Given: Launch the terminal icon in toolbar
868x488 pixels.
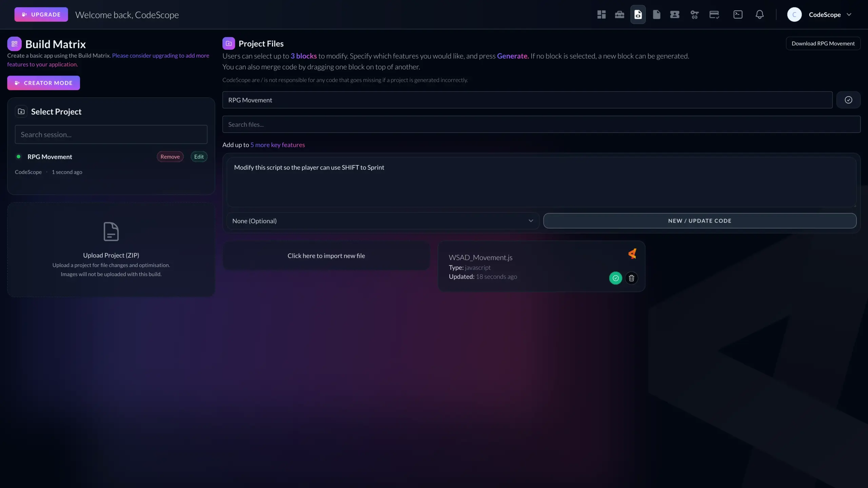Looking at the screenshot, I should (x=738, y=14).
